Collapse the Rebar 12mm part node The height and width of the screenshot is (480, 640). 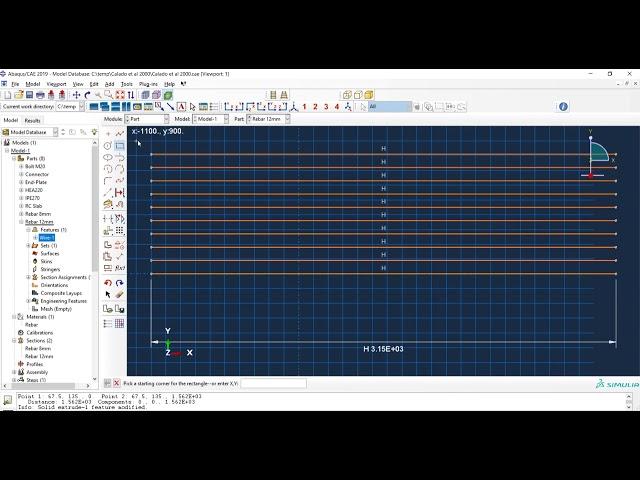pyautogui.click(x=21, y=222)
